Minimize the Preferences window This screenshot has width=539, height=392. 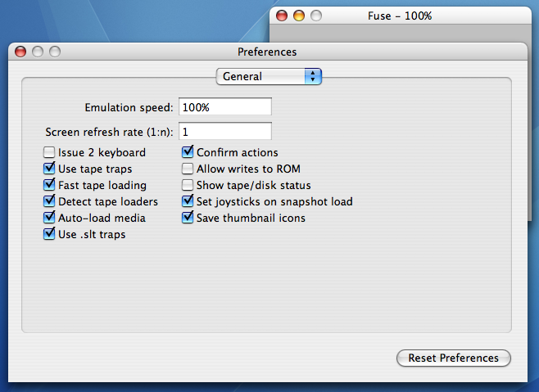coord(38,52)
